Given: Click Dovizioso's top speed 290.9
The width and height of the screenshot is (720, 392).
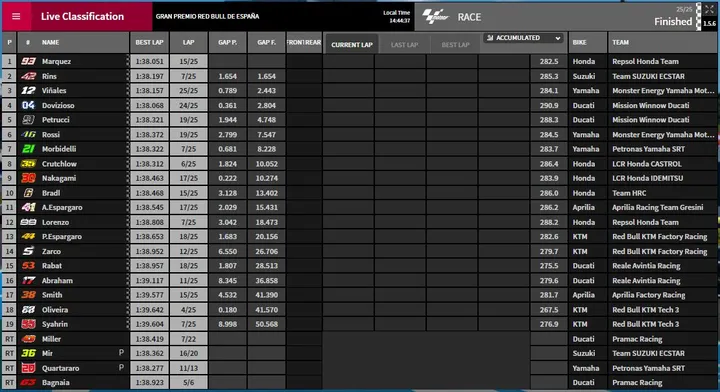Looking at the screenshot, I should click(549, 105).
